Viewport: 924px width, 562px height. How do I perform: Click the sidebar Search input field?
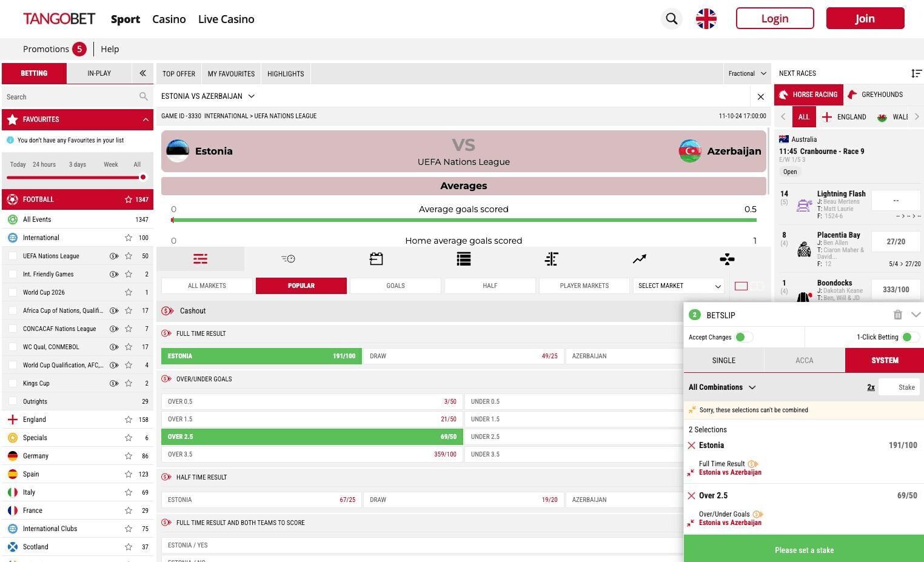70,96
